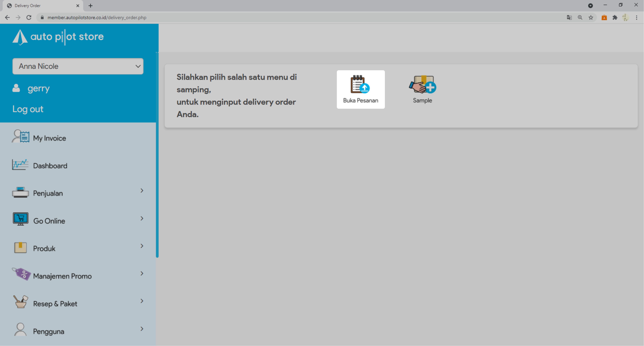This screenshot has width=644, height=346.
Task: Click the sidebar vertical scrollbar
Action: tap(157, 155)
